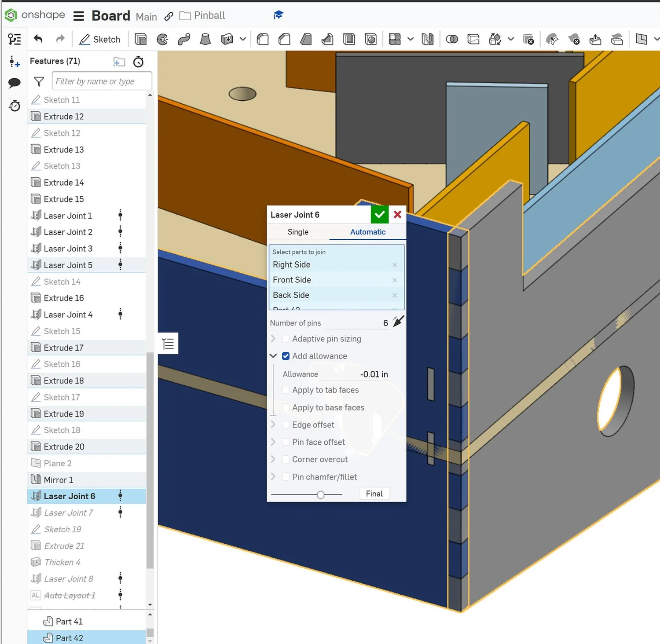This screenshot has height=644, width=660.
Task: Enable the Adaptive pin sizing checkbox
Action: point(286,339)
